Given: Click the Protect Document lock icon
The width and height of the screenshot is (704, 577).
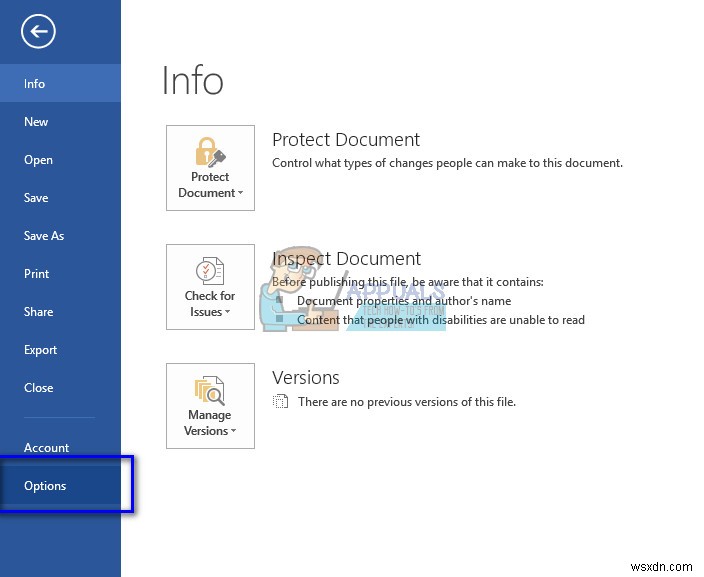Looking at the screenshot, I should pyautogui.click(x=210, y=152).
